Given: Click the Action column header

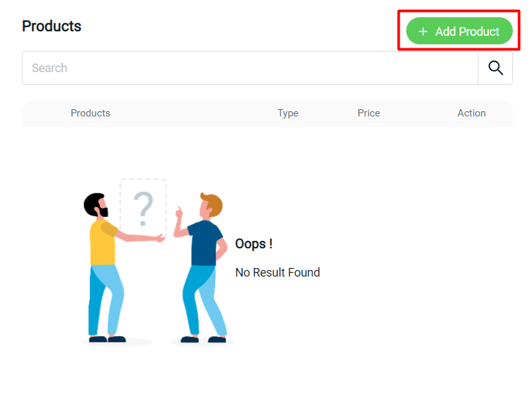Looking at the screenshot, I should tap(471, 113).
